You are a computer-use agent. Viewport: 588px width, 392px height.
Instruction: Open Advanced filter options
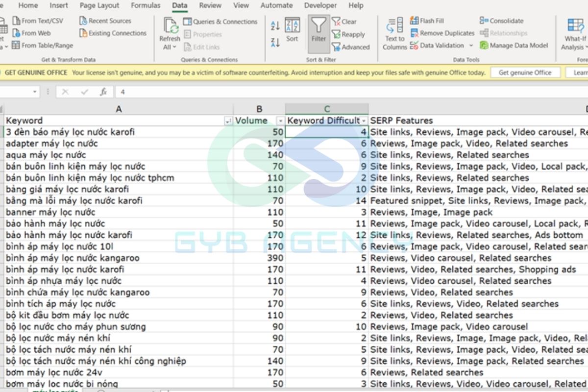(x=351, y=47)
